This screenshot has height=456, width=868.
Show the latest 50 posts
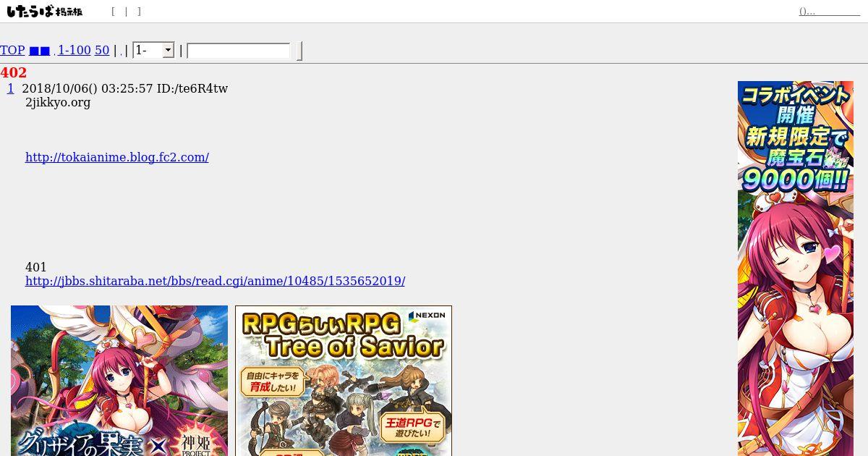102,50
